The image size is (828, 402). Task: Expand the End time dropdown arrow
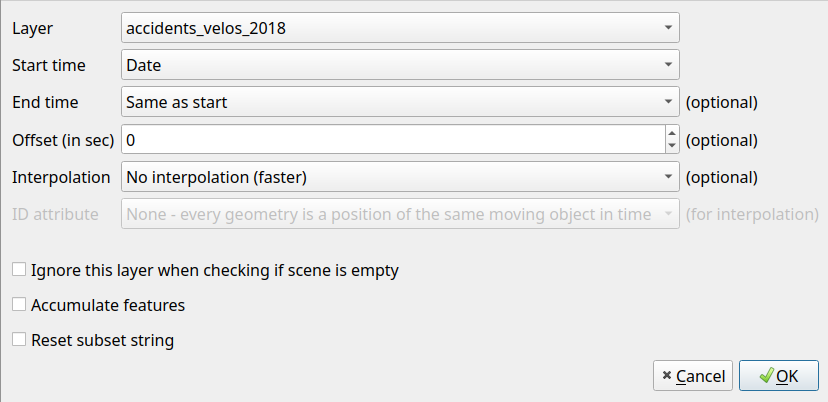pyautogui.click(x=668, y=101)
